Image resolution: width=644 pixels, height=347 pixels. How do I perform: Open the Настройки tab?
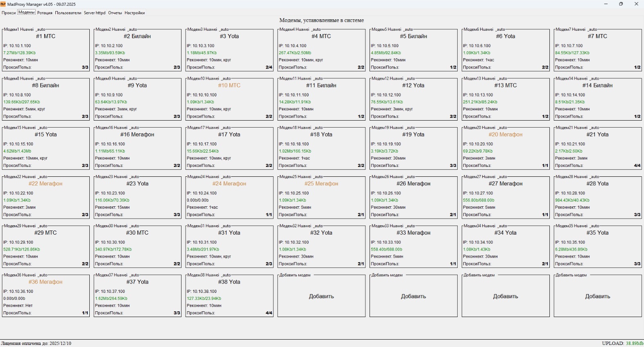tap(135, 13)
